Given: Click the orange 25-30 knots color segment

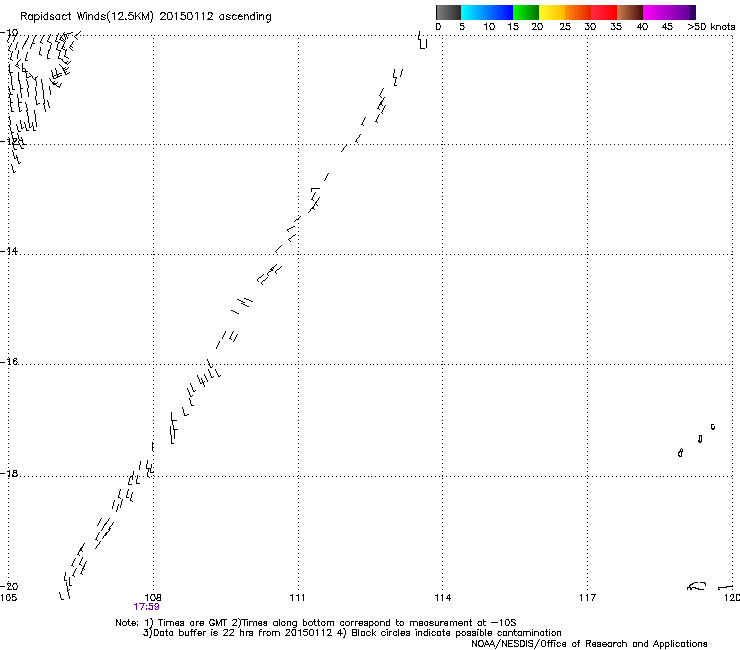Looking at the screenshot, I should (x=578, y=12).
